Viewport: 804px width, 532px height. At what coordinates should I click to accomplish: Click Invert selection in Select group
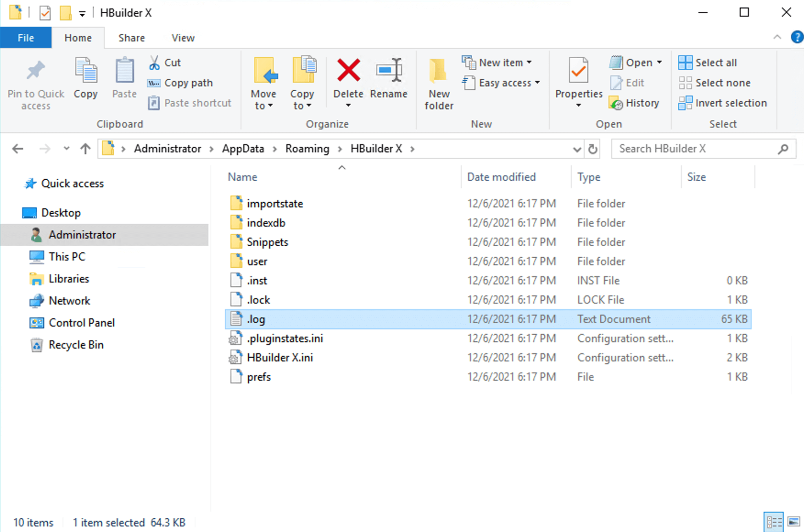[x=723, y=103]
